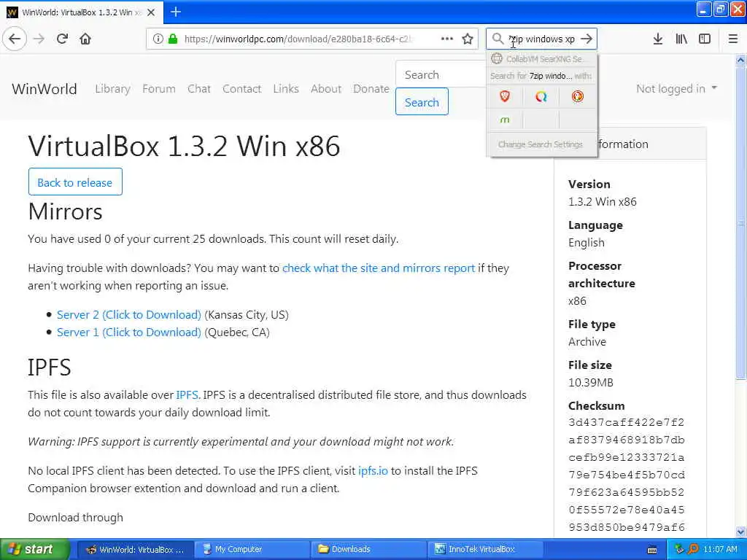Screen dimensions: 747x560
Task: Switch to Downloads folder taskbar window
Action: click(x=368, y=550)
